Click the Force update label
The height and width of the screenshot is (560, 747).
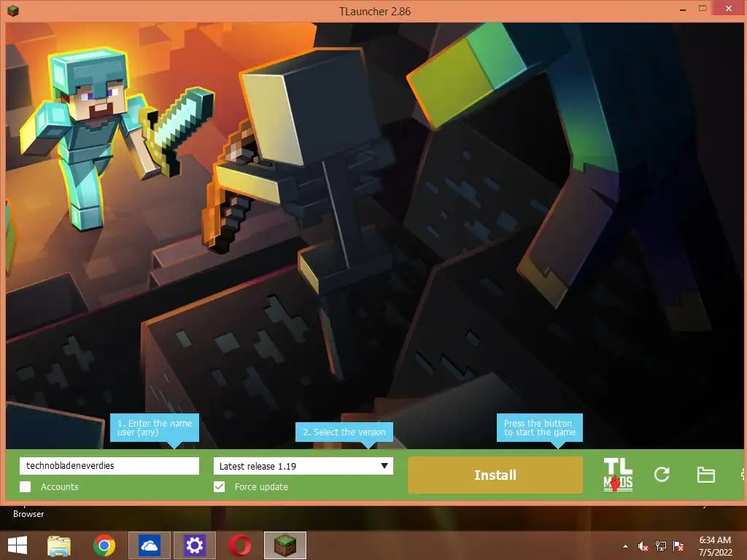click(x=261, y=486)
